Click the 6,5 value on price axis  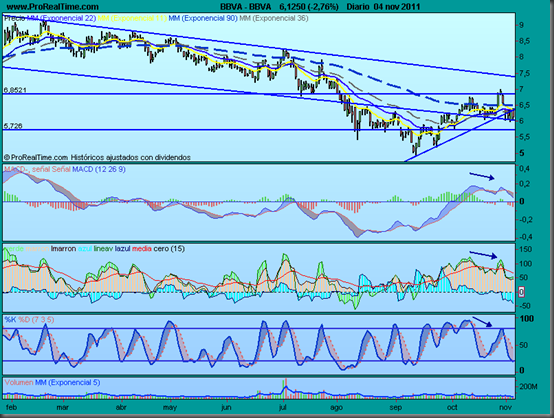pos(524,105)
